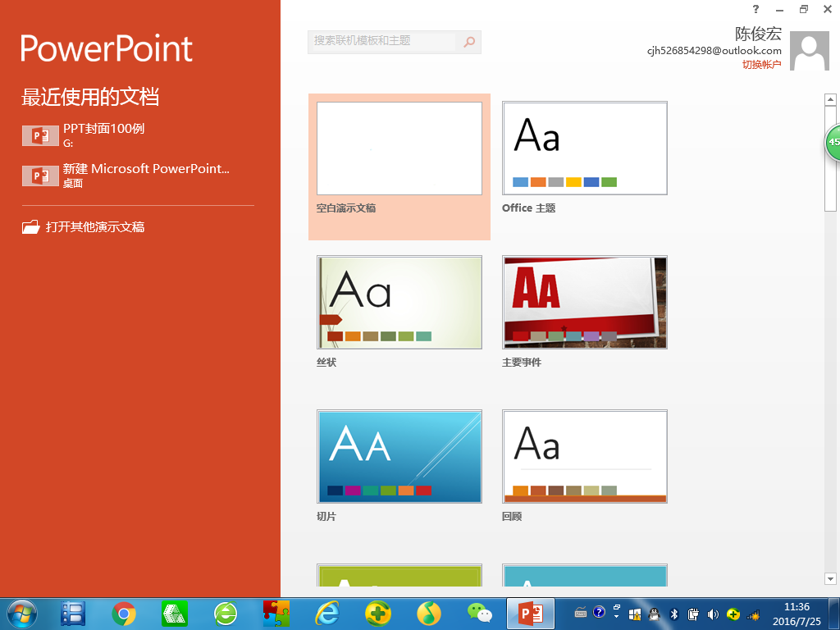Screen dimensions: 840x630
Task: Open the QQ penguin tray icon
Action: click(x=654, y=614)
